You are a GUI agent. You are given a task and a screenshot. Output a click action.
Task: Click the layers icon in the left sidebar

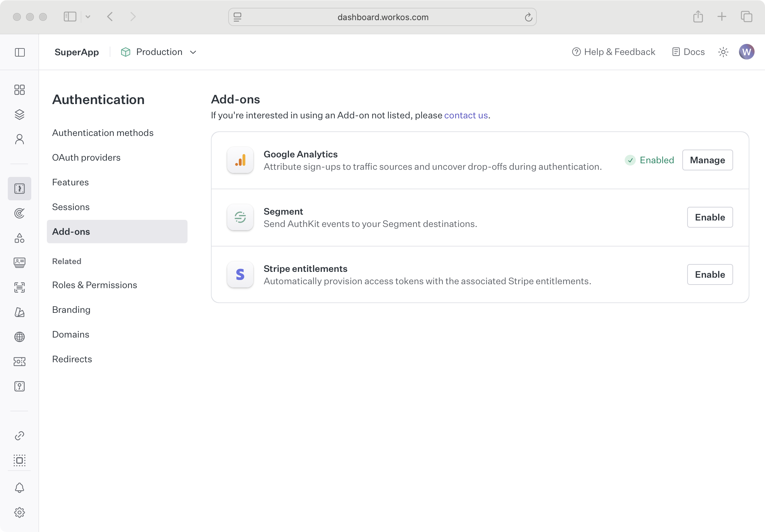pyautogui.click(x=19, y=114)
